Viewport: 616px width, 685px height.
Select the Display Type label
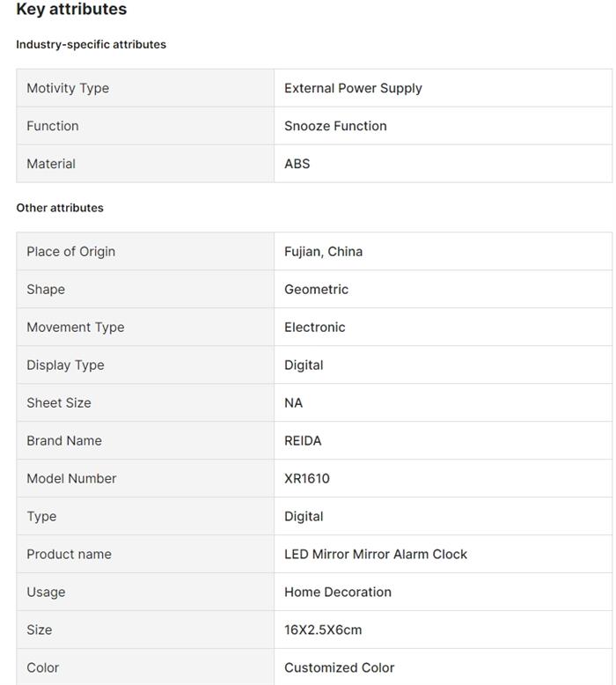pos(65,365)
